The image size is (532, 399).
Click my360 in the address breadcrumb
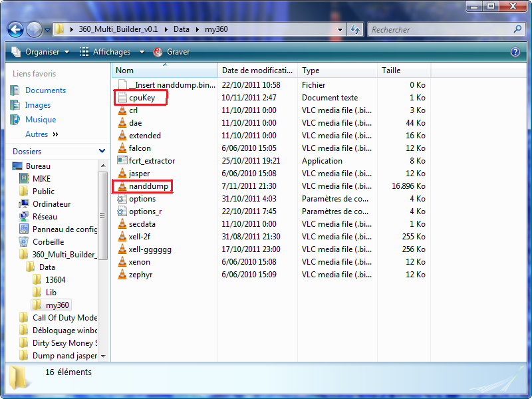click(x=216, y=29)
